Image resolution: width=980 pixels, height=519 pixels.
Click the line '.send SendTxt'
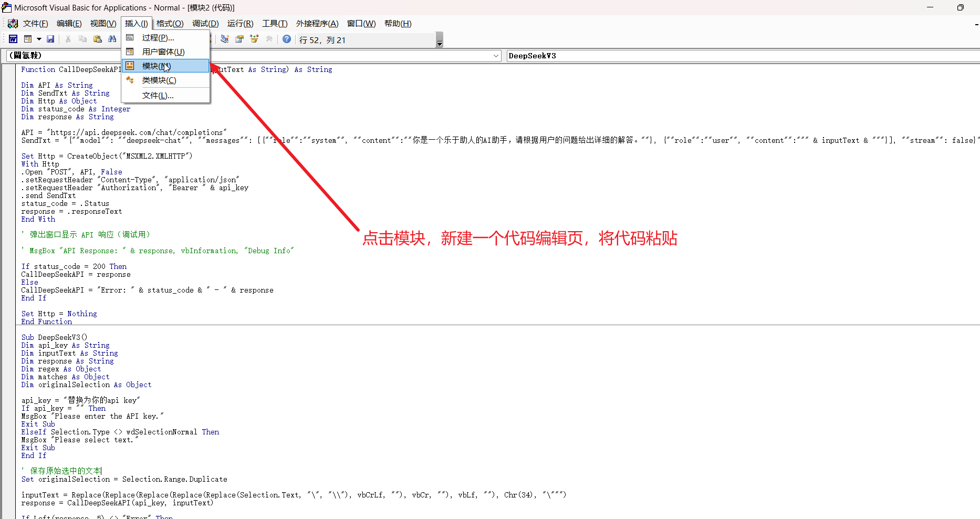click(x=48, y=195)
